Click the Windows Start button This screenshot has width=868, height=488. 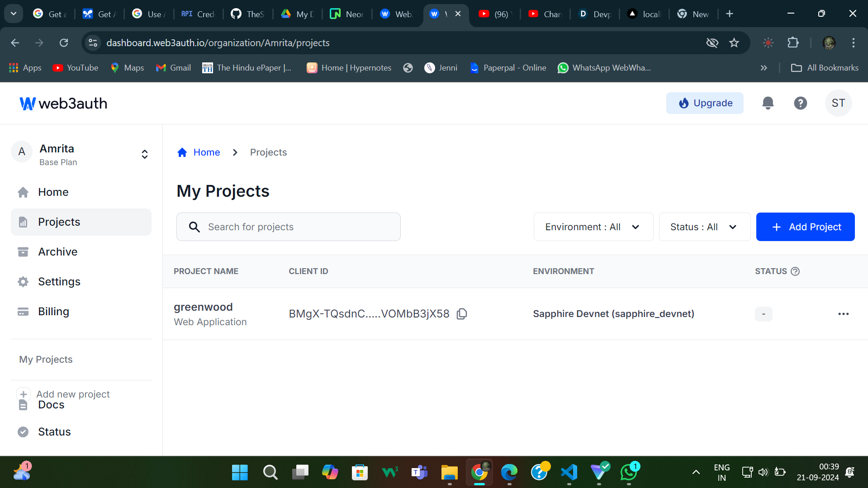coord(240,472)
